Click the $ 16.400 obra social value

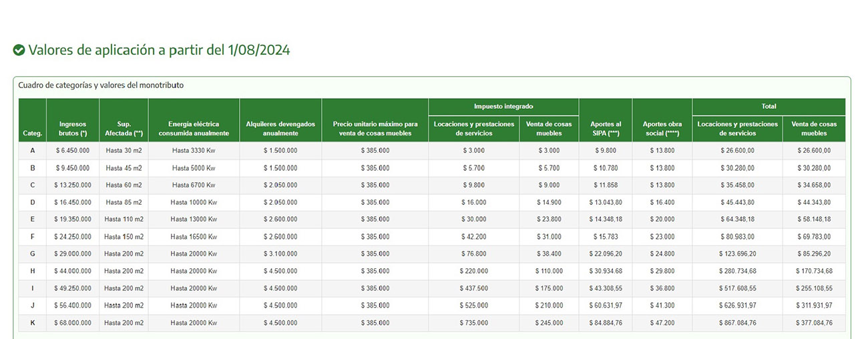pos(662,202)
